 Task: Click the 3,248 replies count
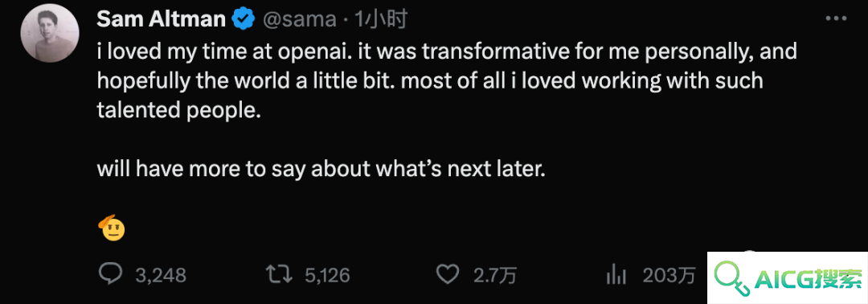[161, 275]
